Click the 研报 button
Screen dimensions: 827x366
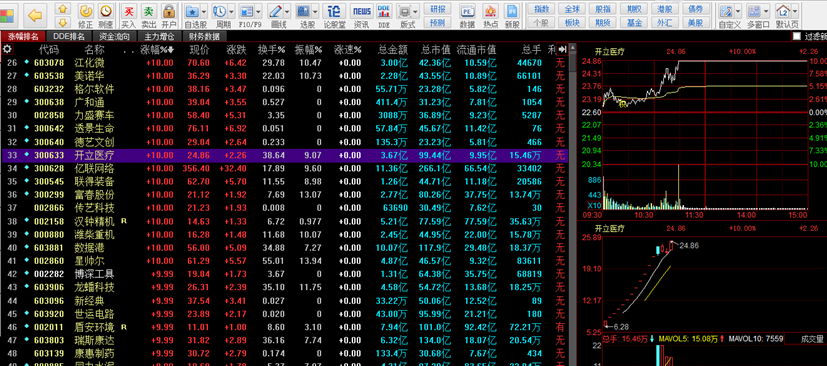click(x=437, y=8)
